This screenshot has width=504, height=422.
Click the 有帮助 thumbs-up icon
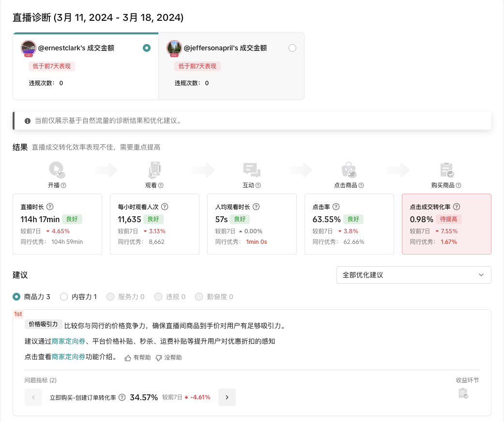(128, 358)
